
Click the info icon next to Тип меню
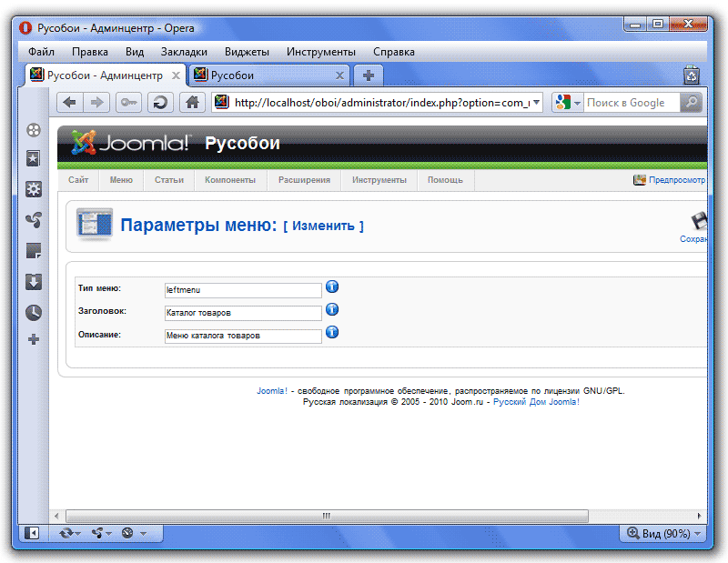(332, 287)
